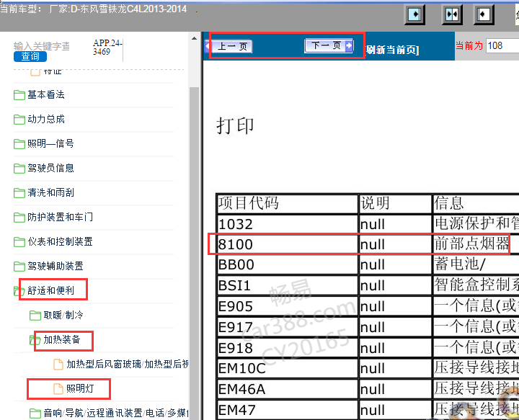
Task: Click the folder icon beside 驾驶辅助装置
Action: pyautogui.click(x=19, y=267)
